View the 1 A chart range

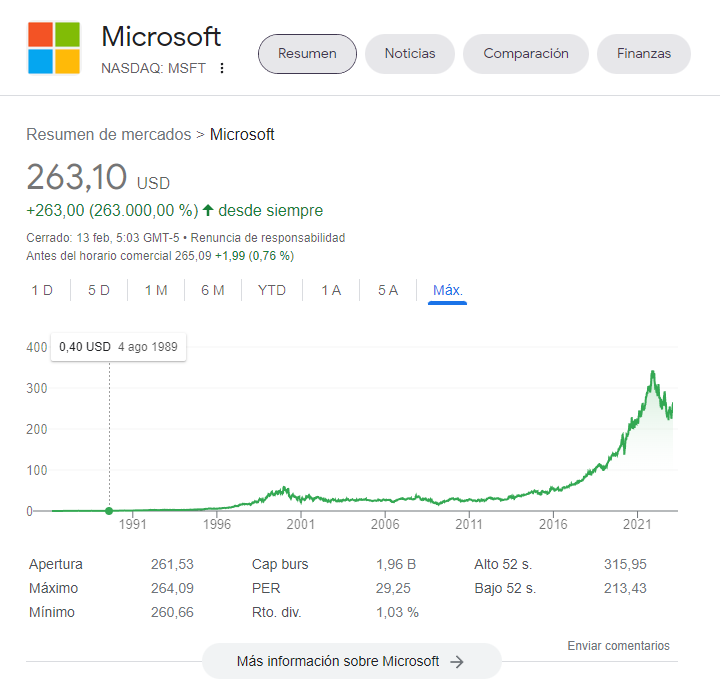[331, 290]
